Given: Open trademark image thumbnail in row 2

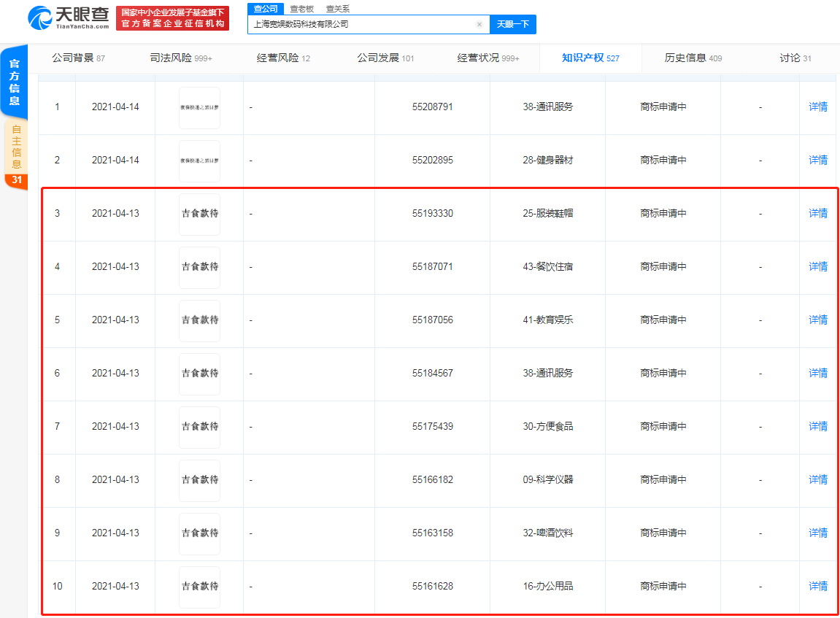Looking at the screenshot, I should tap(199, 161).
